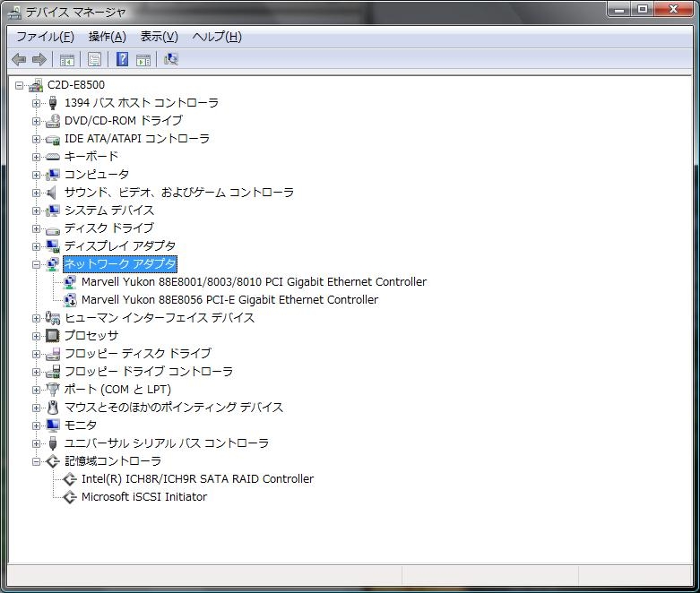
Task: Collapse the C2D-E8500 root node
Action: click(x=19, y=85)
